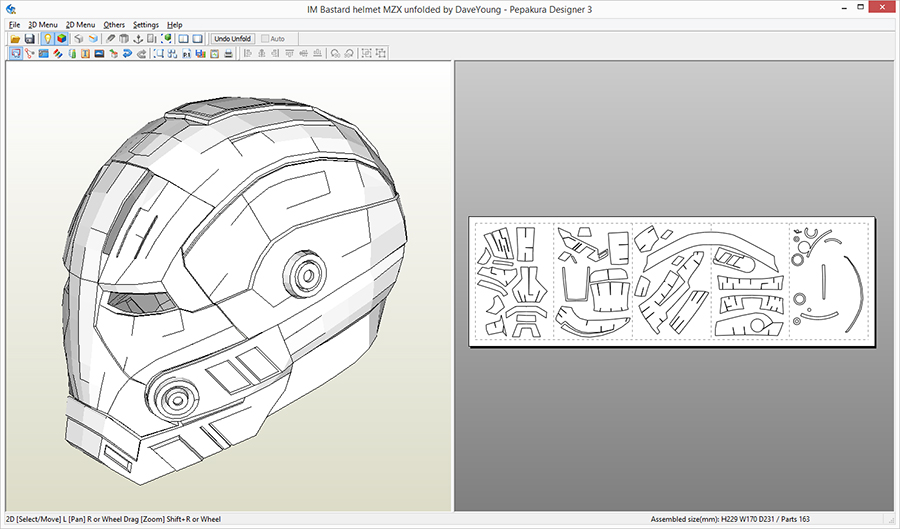
Task: Click the rotate 90 clockwise icon
Action: click(349, 53)
